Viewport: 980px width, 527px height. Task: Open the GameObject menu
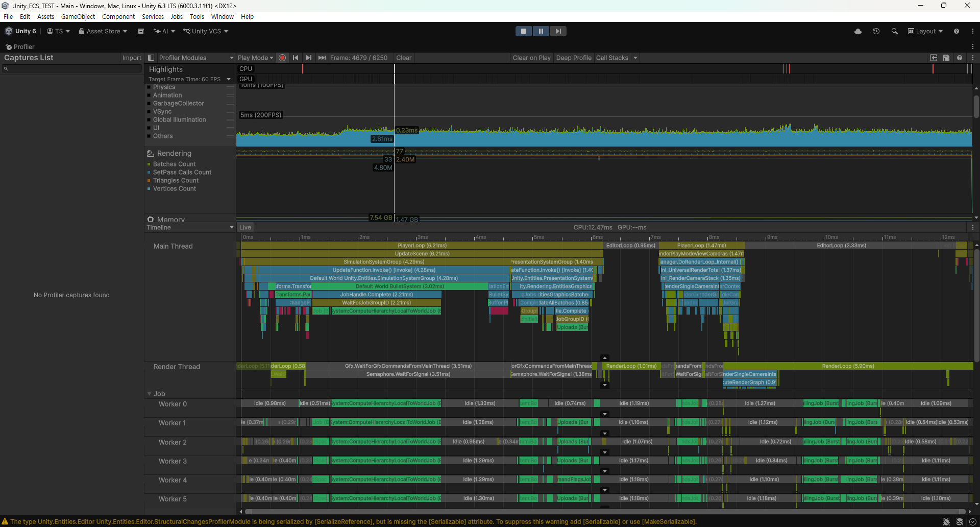pos(78,16)
